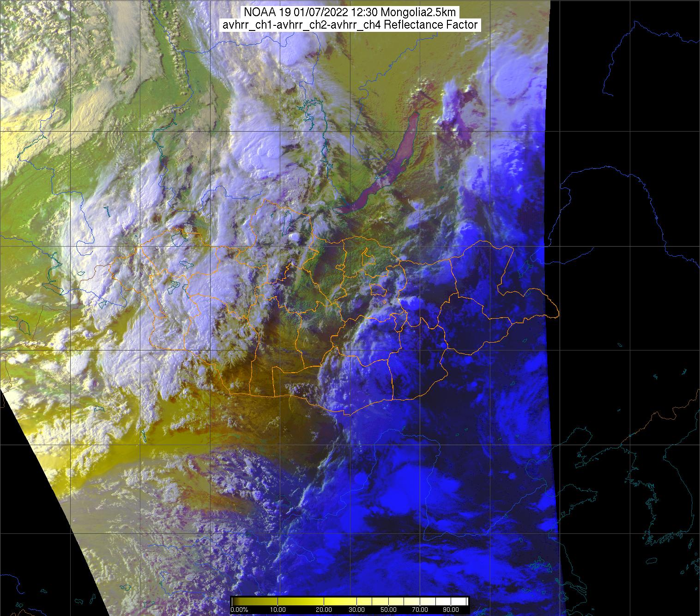Screen dimensions: 700x616
Task: Click the "90.00" scale label
Action: 451,610
